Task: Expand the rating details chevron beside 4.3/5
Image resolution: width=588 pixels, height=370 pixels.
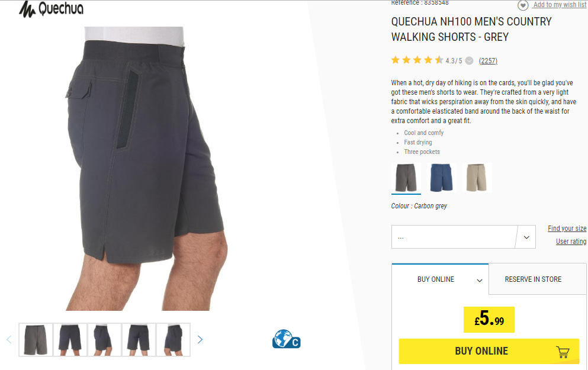Action: tap(469, 61)
